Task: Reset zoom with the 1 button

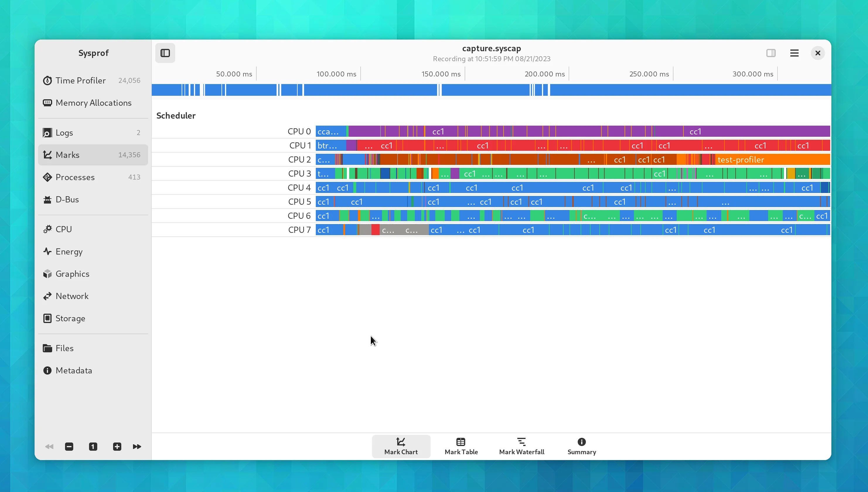Action: (93, 447)
